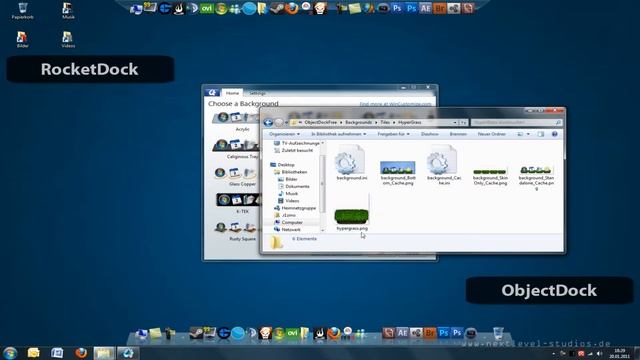Viewport: 640px width, 360px height.
Task: Launch Firefox from the bottom ObjectDock
Action: coord(333,333)
